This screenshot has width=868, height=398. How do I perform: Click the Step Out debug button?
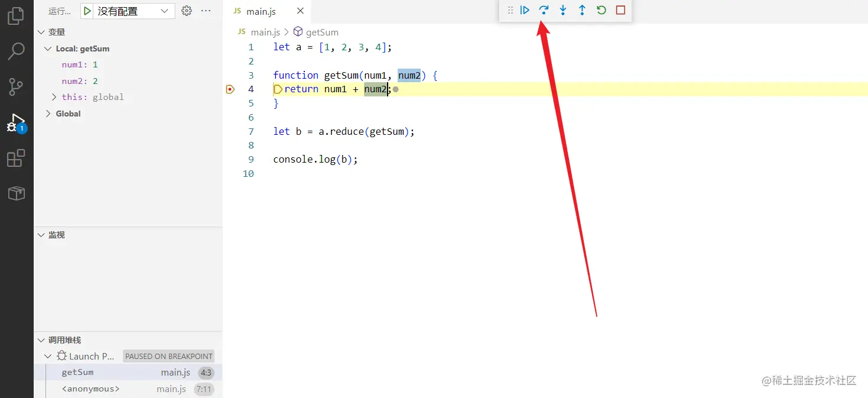point(582,10)
